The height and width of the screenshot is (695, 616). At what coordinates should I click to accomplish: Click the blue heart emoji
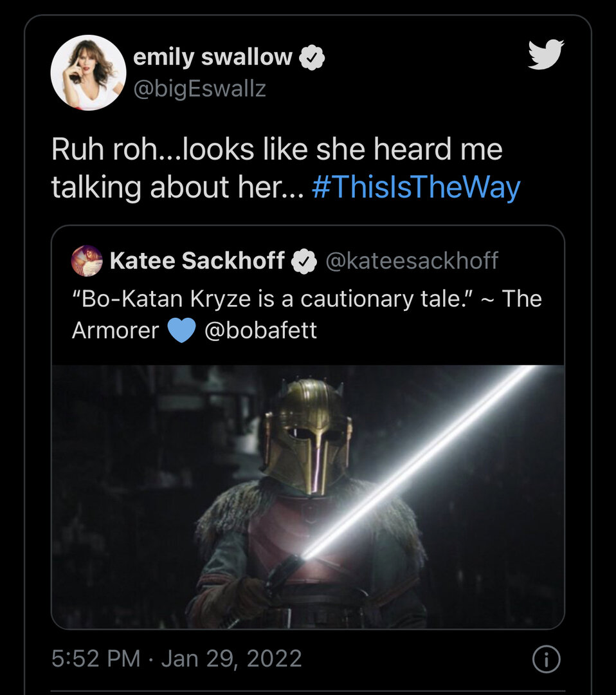tap(181, 331)
